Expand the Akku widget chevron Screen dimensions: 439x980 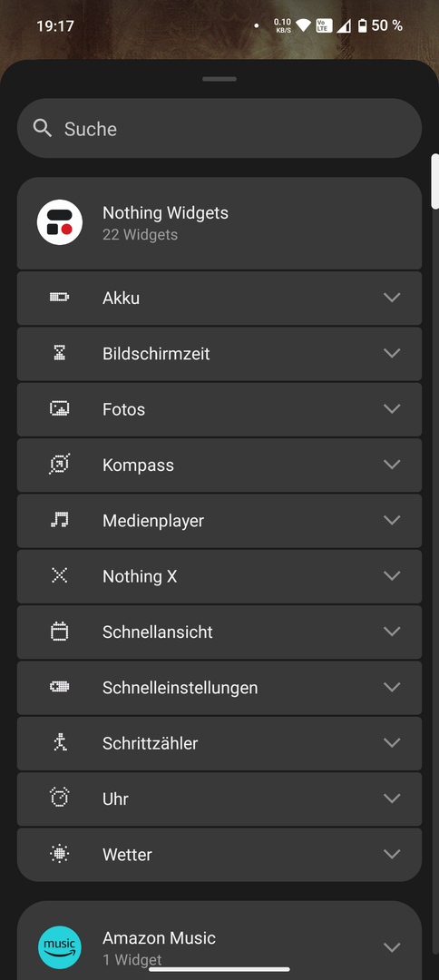click(x=392, y=298)
